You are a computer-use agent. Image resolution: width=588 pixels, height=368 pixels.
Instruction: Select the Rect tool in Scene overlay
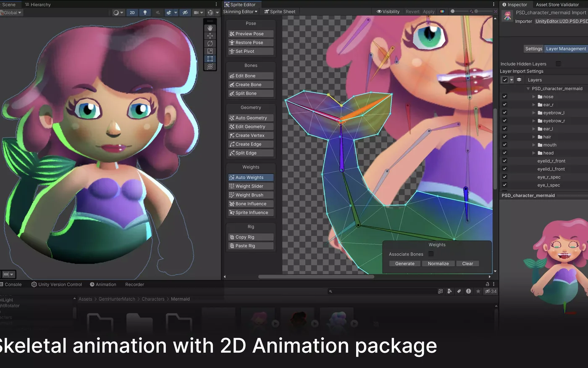(210, 59)
